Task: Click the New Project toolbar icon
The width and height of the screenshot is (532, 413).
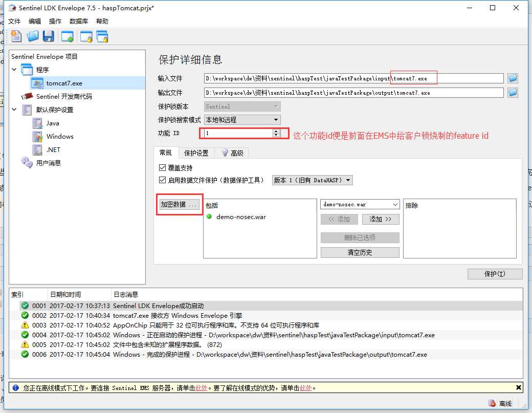Action: [x=16, y=36]
